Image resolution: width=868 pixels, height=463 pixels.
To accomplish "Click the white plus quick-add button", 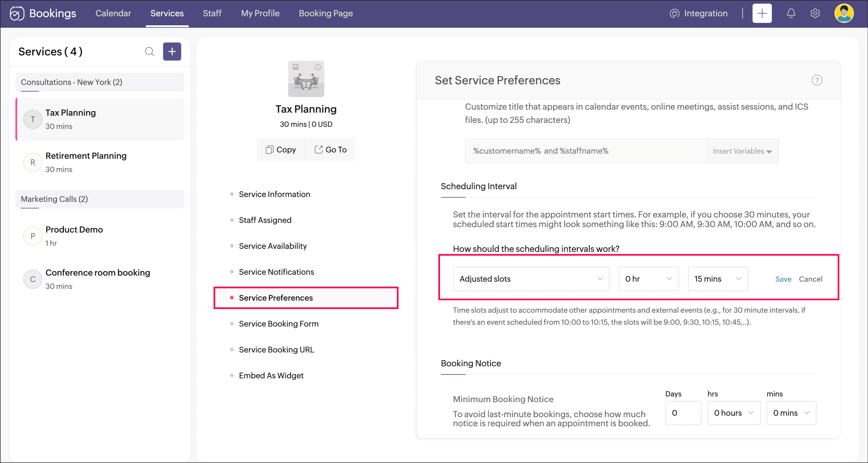I will pos(762,14).
